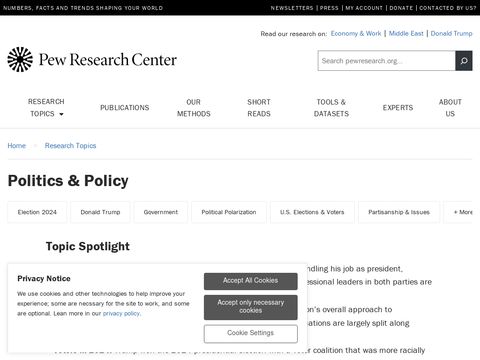Go to Our Methods
This screenshot has height=360, width=480.
(194, 108)
